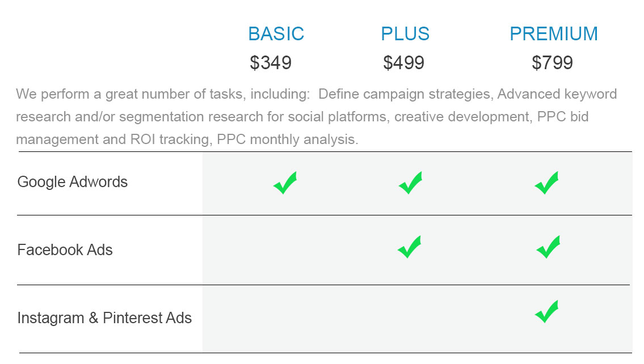Click the Premium Instagram & Pinterest checkmark
The image size is (644, 364).
546,311
